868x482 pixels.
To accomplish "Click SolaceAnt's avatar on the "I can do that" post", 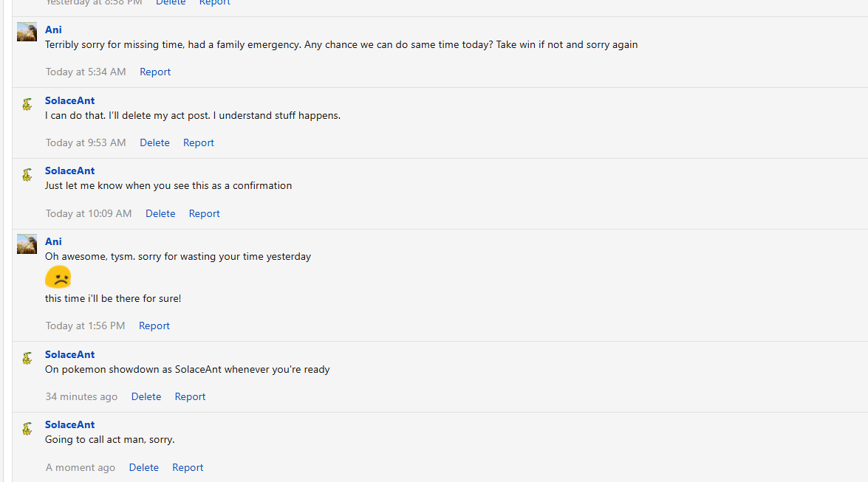I will tap(27, 104).
